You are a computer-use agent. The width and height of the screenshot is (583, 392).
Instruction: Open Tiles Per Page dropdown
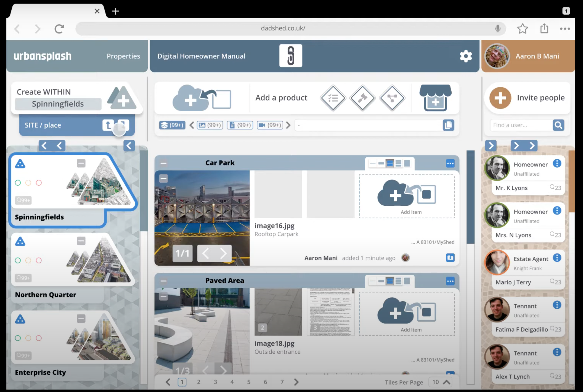click(440, 382)
